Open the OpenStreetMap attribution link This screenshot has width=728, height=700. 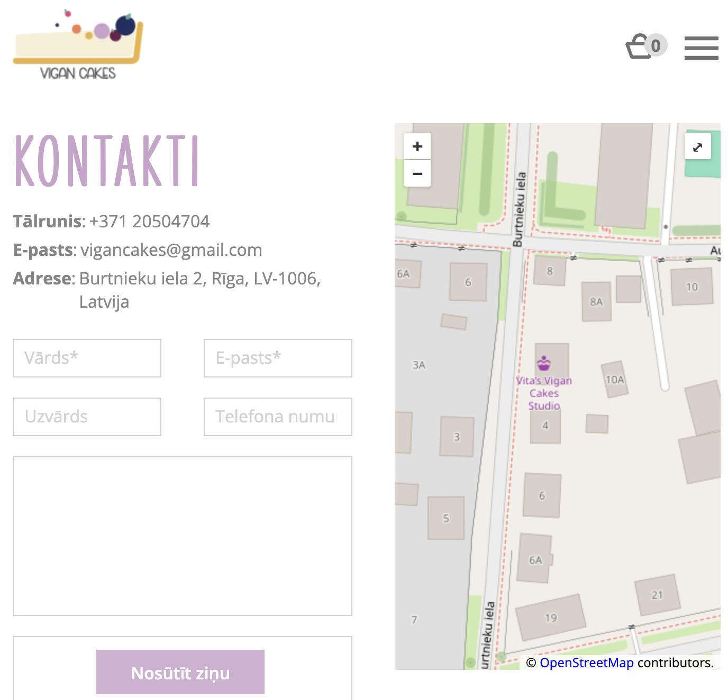586,662
